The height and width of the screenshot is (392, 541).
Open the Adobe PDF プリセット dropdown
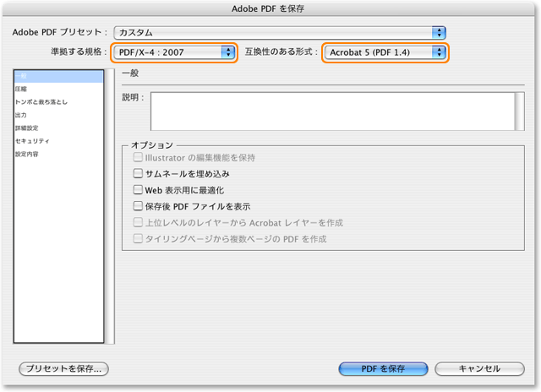[x=280, y=32]
